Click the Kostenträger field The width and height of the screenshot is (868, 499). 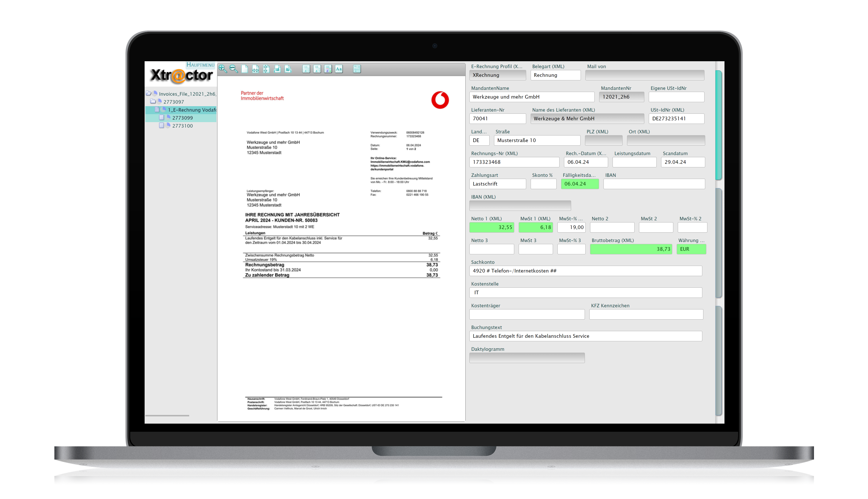point(527,314)
